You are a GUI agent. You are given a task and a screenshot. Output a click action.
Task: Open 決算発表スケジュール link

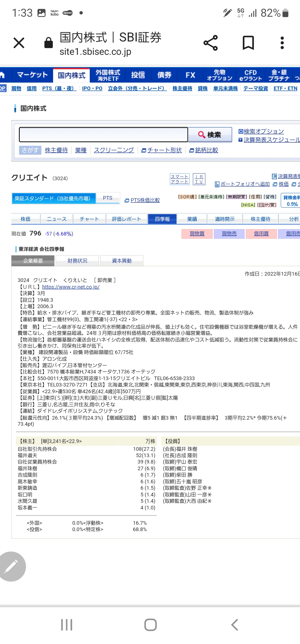272,140
